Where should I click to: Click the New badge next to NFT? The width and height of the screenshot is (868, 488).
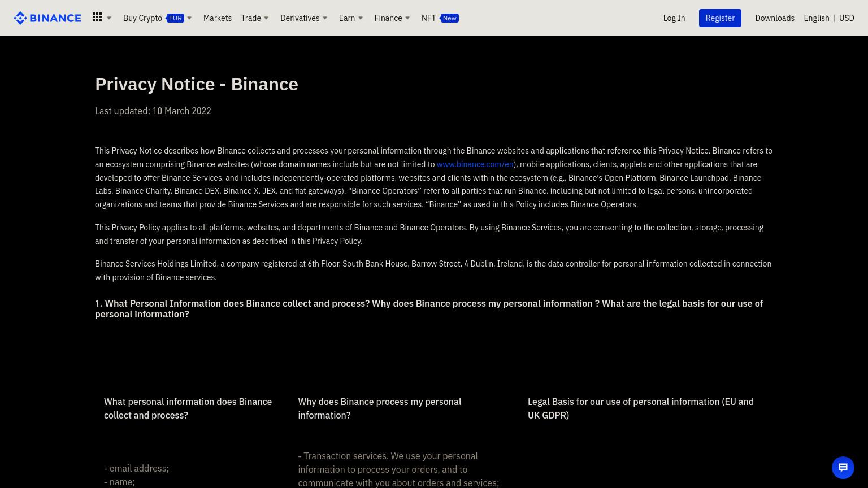point(449,18)
